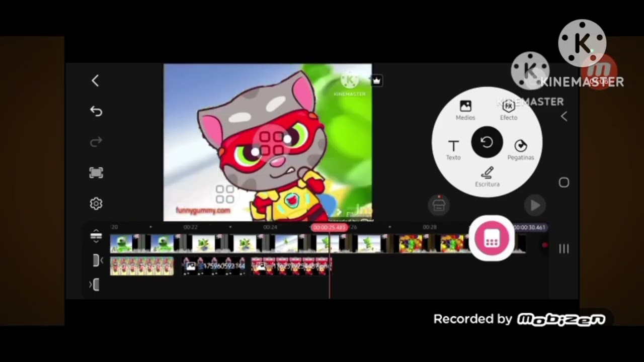Tap the lower grid icon in the preview

tap(225, 195)
